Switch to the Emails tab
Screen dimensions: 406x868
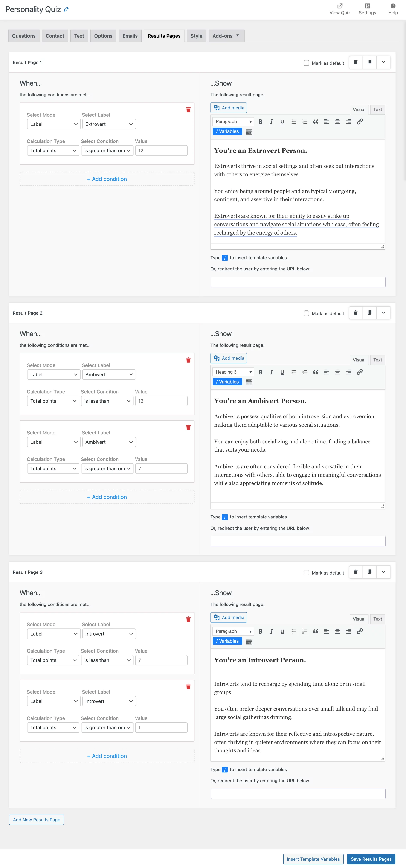[x=130, y=36]
